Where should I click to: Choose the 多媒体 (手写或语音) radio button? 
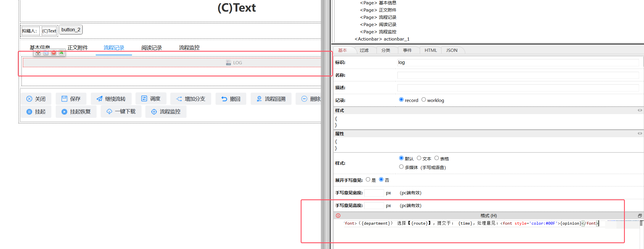click(401, 167)
